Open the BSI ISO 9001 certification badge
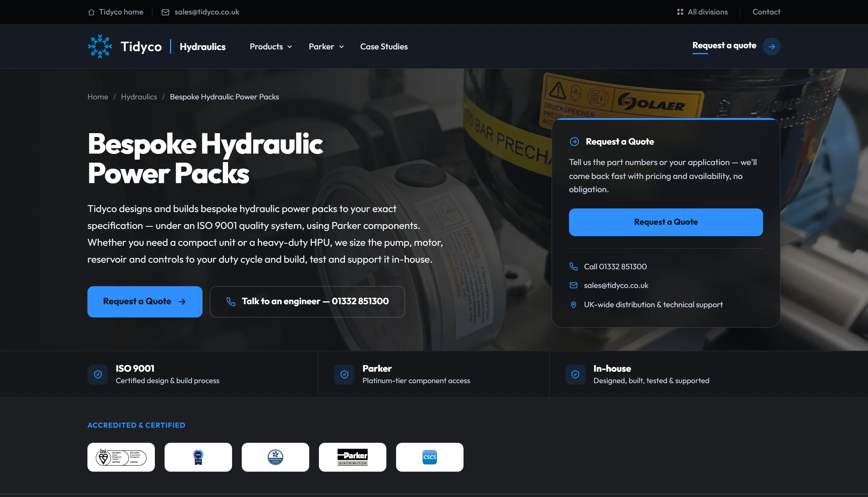This screenshot has height=497, width=868. 121,457
